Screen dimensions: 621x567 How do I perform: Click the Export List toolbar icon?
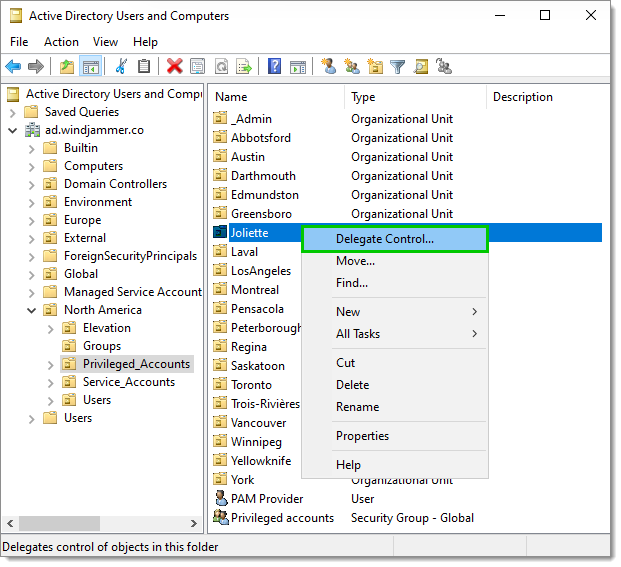[244, 66]
